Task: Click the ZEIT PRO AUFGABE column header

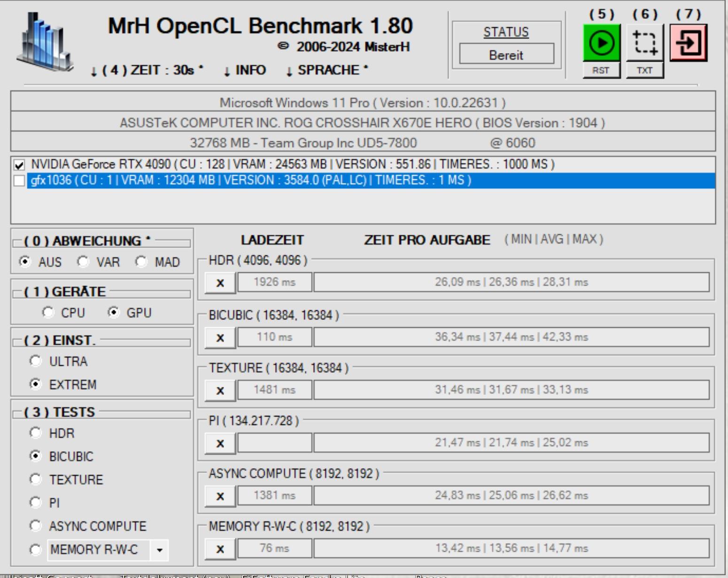Action: click(427, 240)
